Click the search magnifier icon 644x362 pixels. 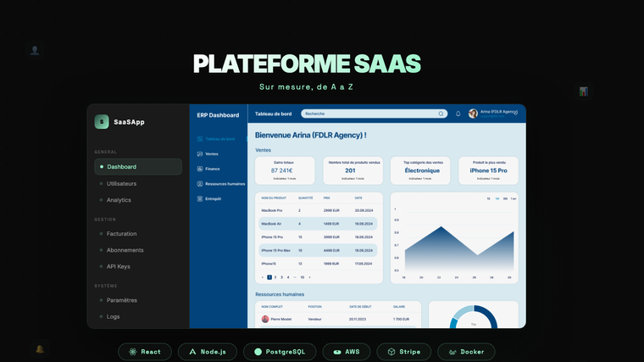441,114
